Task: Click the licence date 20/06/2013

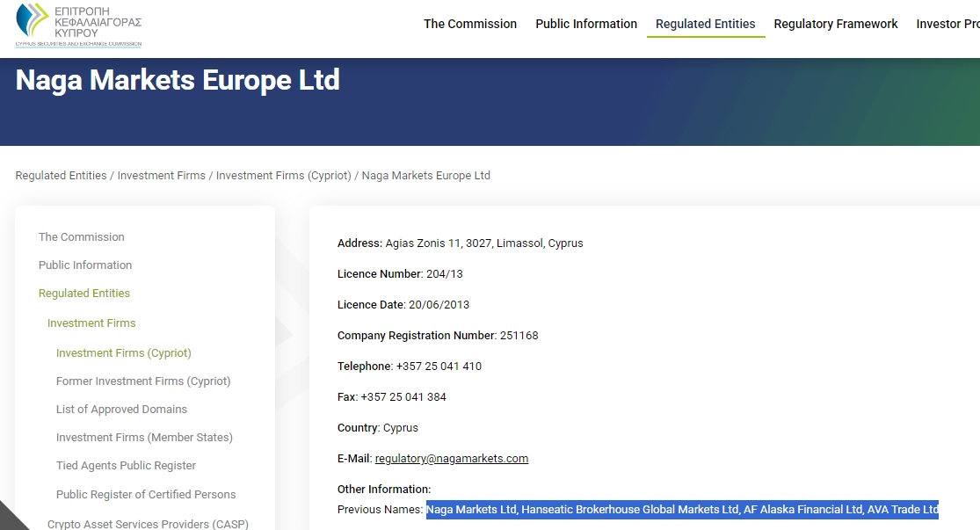Action: (439, 304)
